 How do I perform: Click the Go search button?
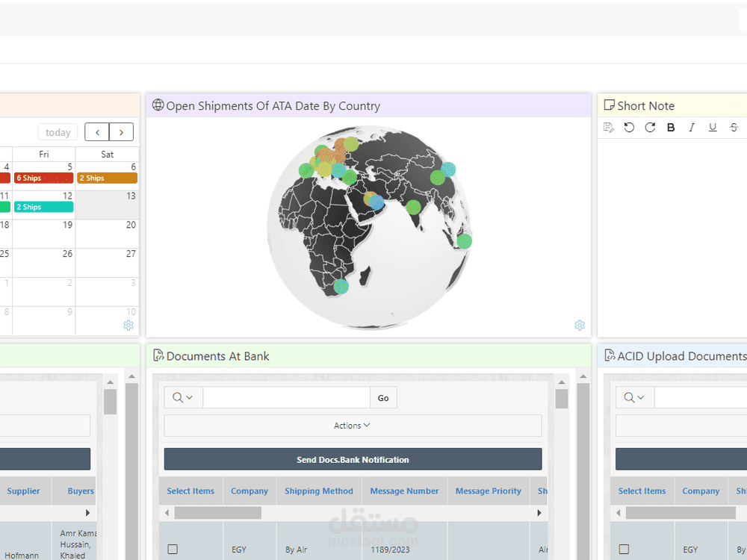tap(383, 397)
